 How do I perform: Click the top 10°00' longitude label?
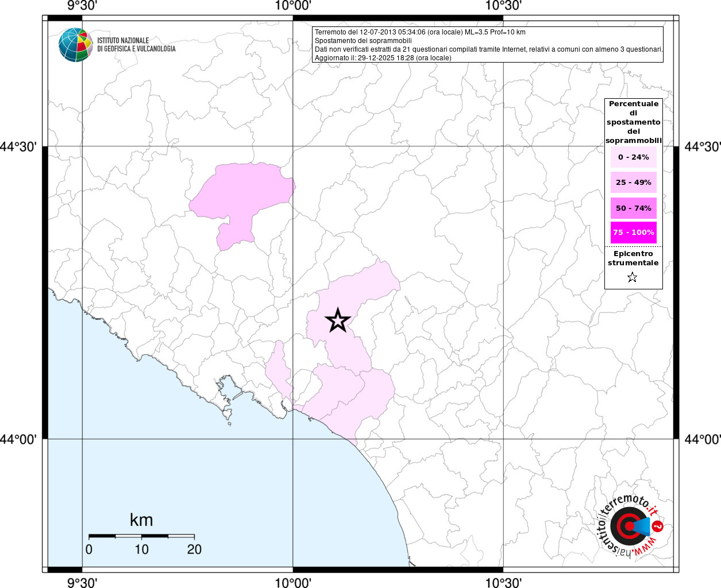[x=293, y=6]
